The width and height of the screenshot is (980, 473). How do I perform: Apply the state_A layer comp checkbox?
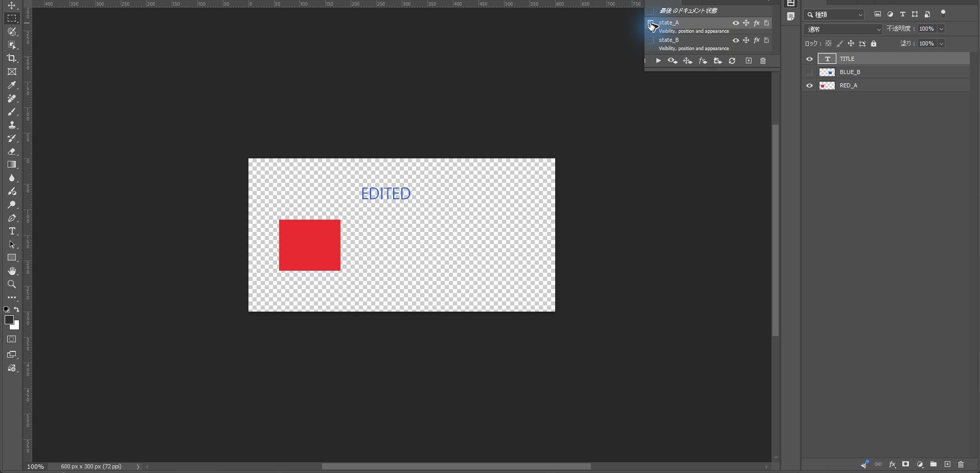651,23
